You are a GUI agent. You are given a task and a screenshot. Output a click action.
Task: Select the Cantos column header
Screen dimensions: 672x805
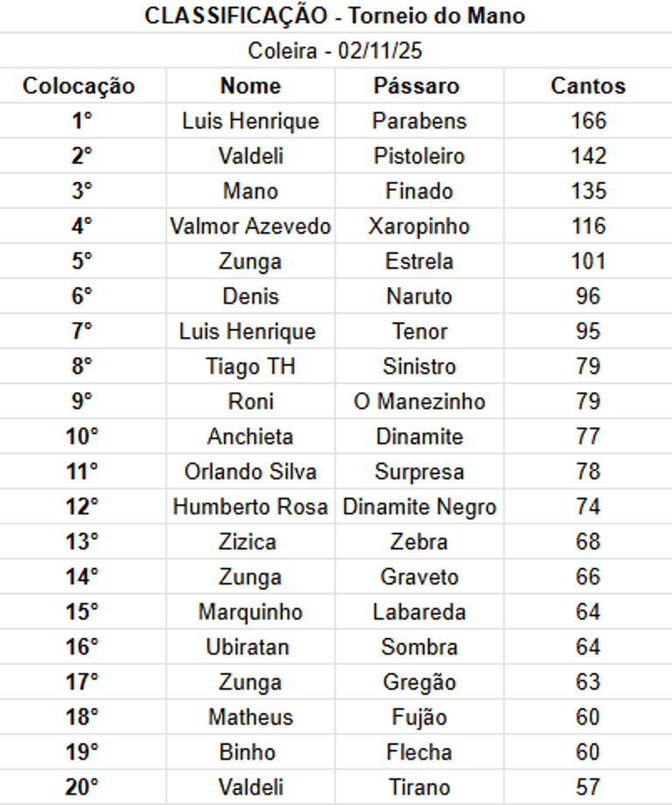pyautogui.click(x=588, y=86)
